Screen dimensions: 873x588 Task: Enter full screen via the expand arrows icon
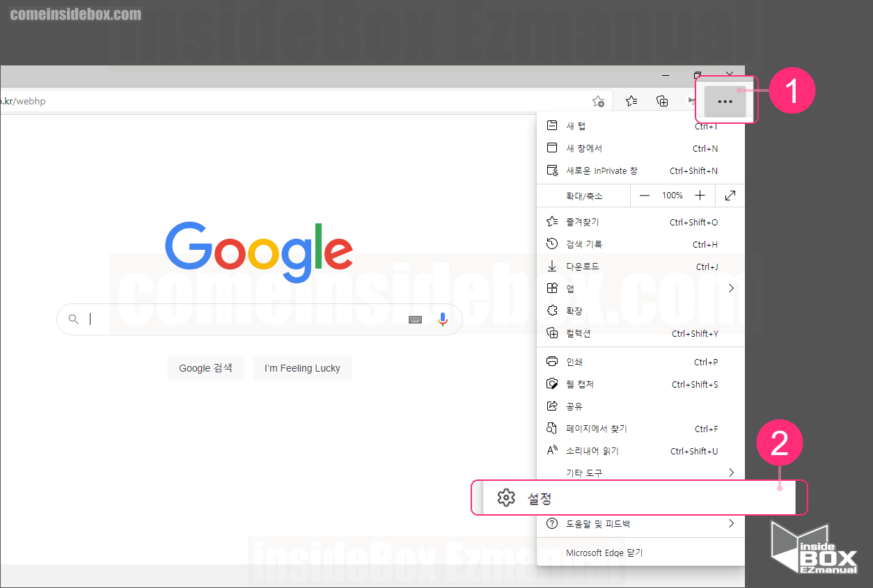coord(730,196)
